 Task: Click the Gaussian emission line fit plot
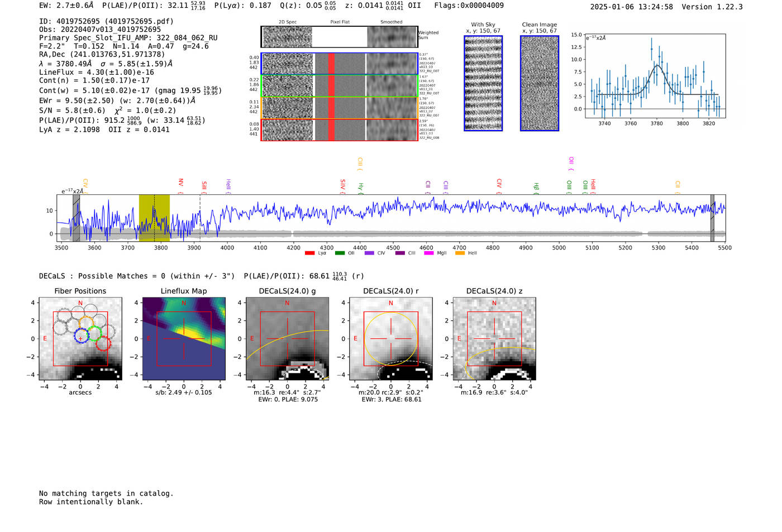coord(655,76)
